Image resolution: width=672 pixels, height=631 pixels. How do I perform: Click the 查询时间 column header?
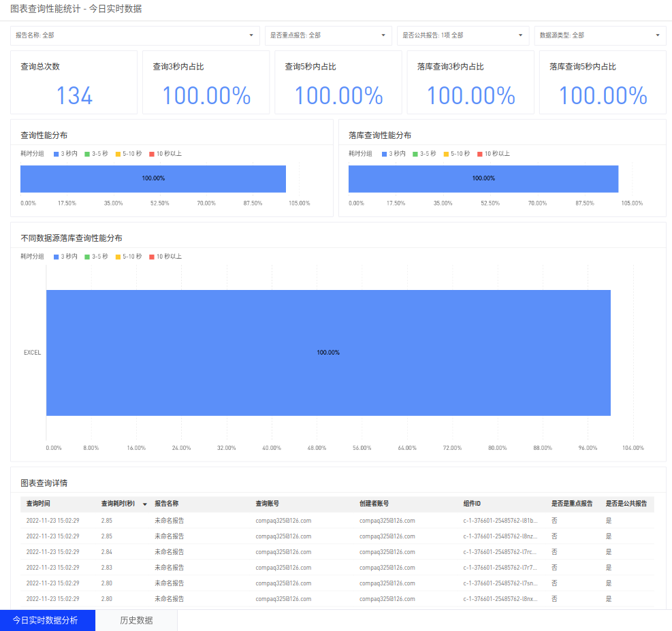point(38,504)
